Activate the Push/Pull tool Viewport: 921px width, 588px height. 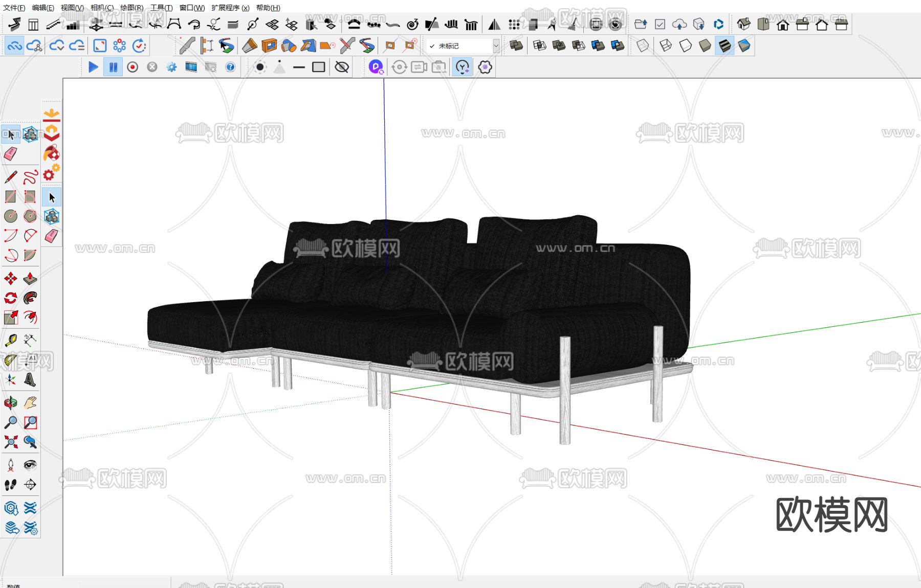tap(30, 279)
